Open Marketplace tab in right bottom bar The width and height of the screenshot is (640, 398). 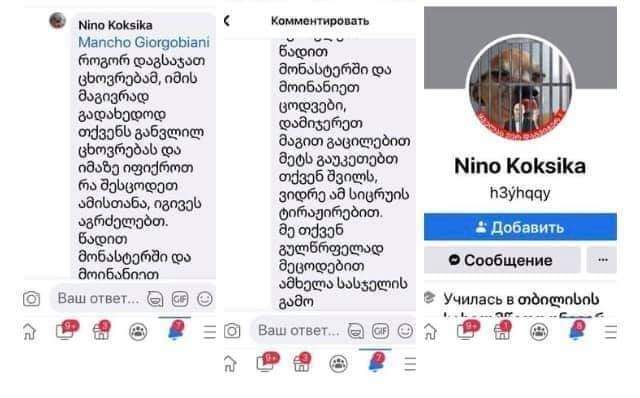pyautogui.click(x=502, y=331)
